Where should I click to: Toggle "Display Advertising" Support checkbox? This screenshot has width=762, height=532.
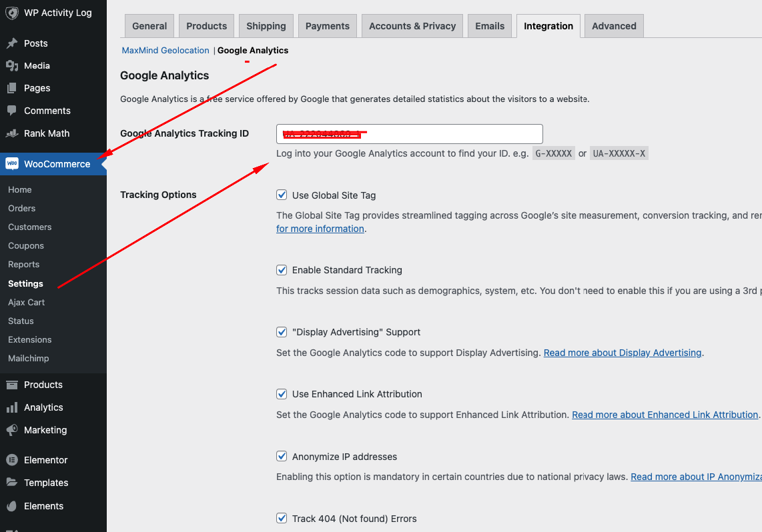point(282,332)
